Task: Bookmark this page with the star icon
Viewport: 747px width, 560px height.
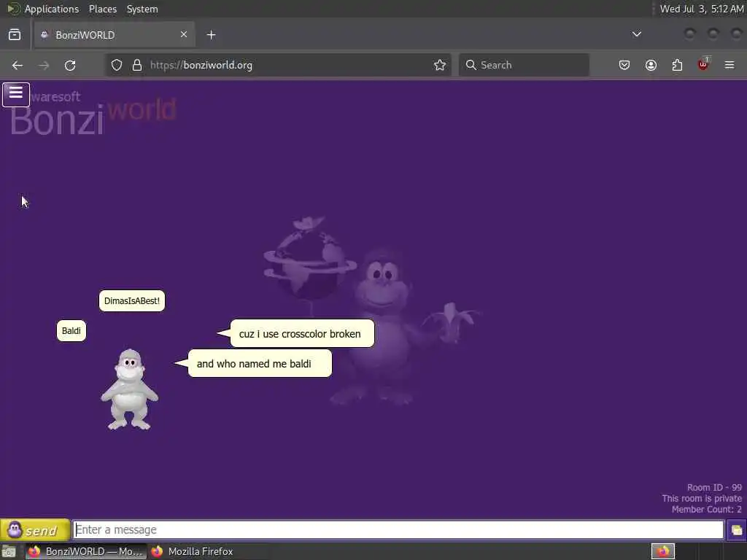Action: point(440,65)
